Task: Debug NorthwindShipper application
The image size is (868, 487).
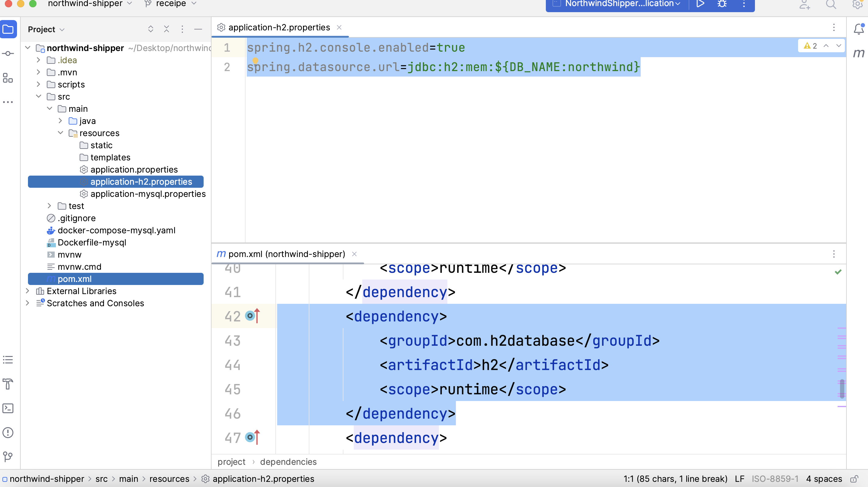Action: coord(722,4)
